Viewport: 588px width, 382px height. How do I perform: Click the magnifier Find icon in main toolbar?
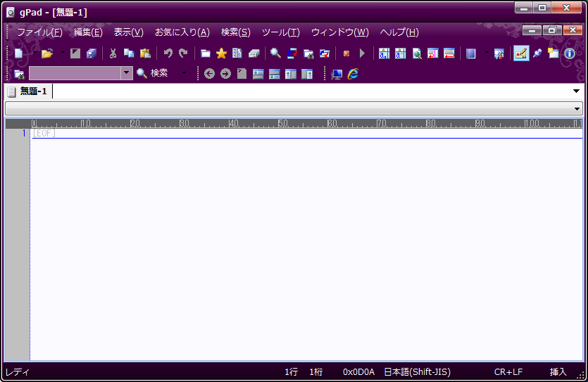pyautogui.click(x=275, y=53)
